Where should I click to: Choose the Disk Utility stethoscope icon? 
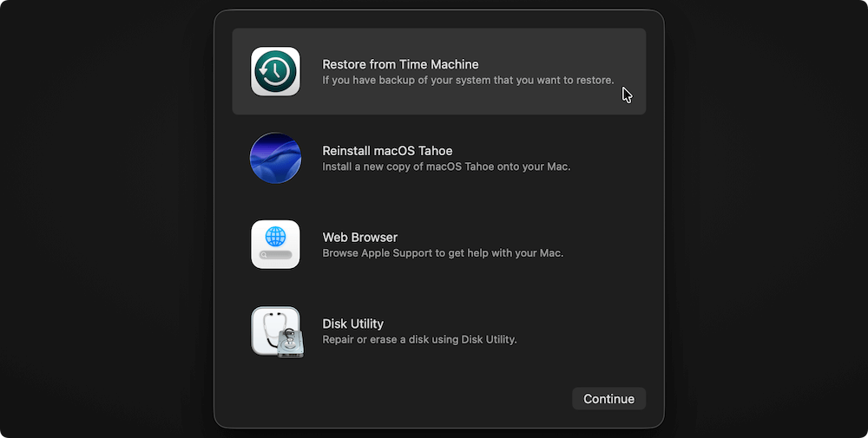[277, 332]
